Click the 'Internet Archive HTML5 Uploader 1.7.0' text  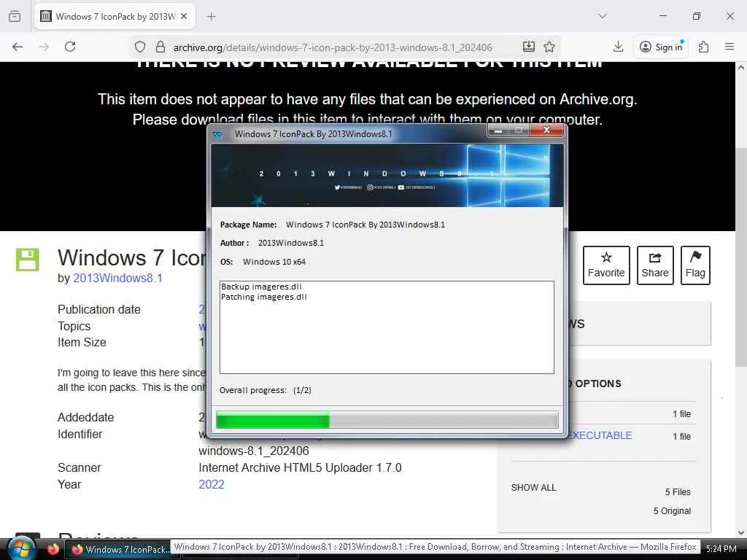[300, 467]
